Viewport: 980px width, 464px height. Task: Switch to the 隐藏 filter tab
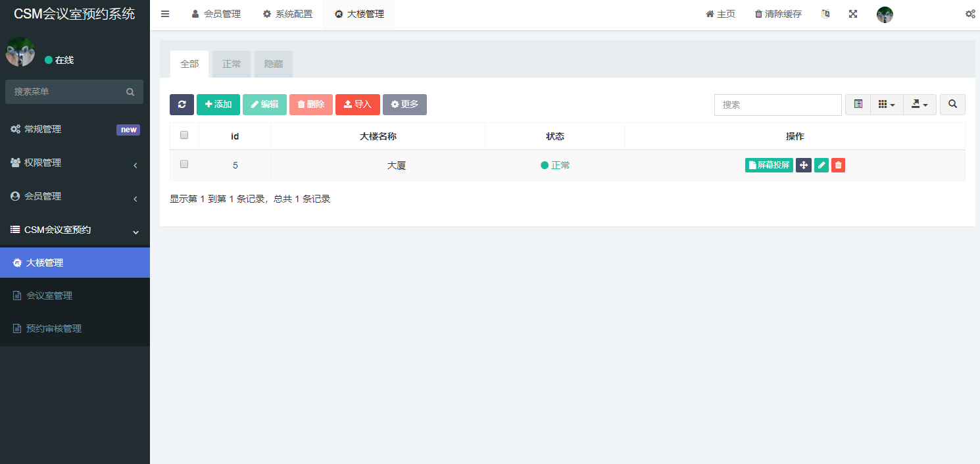click(x=274, y=64)
